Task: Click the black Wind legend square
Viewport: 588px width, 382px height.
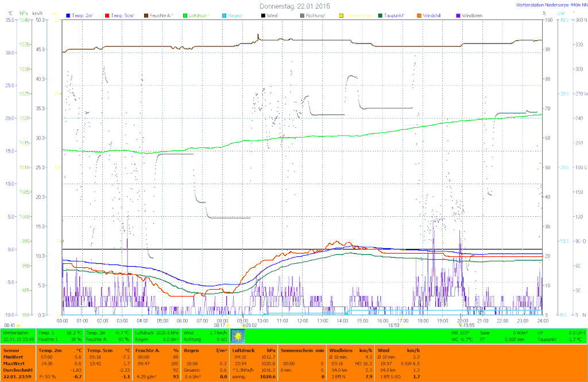Action: pos(262,15)
